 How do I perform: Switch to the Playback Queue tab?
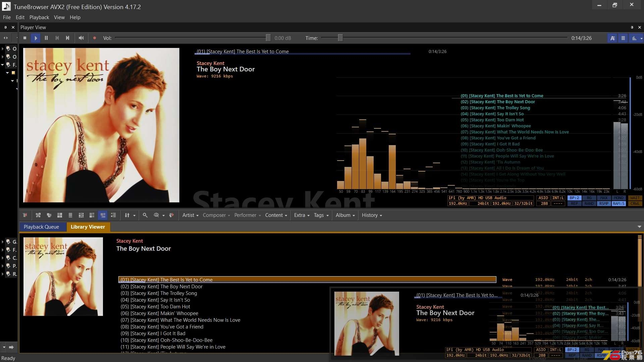41,227
